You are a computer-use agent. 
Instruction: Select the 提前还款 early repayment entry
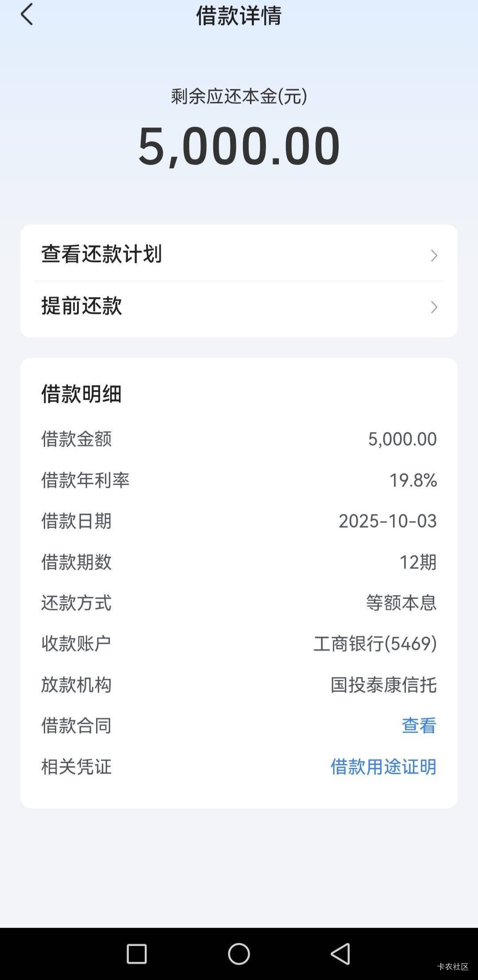(82, 306)
